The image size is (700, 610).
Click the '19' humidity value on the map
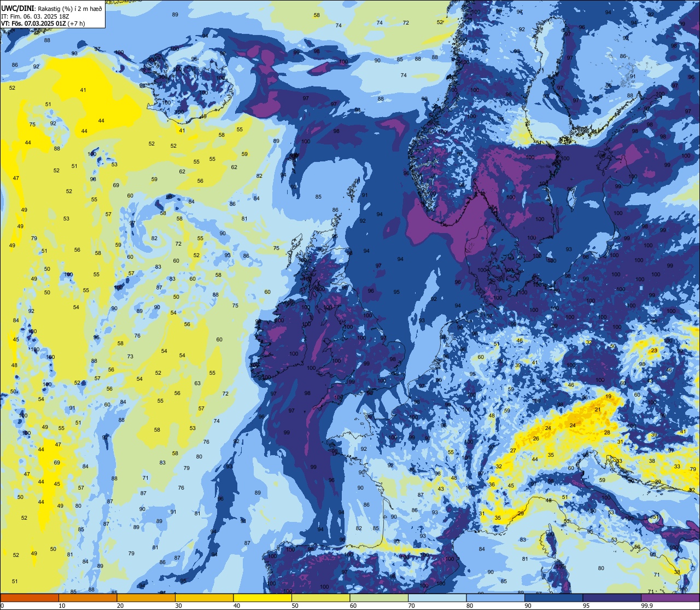(x=608, y=396)
